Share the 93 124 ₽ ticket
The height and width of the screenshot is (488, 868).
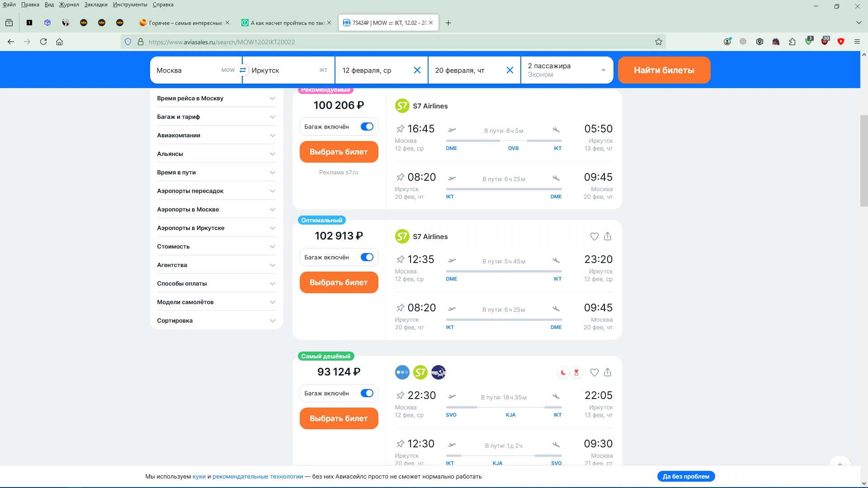[x=608, y=372]
